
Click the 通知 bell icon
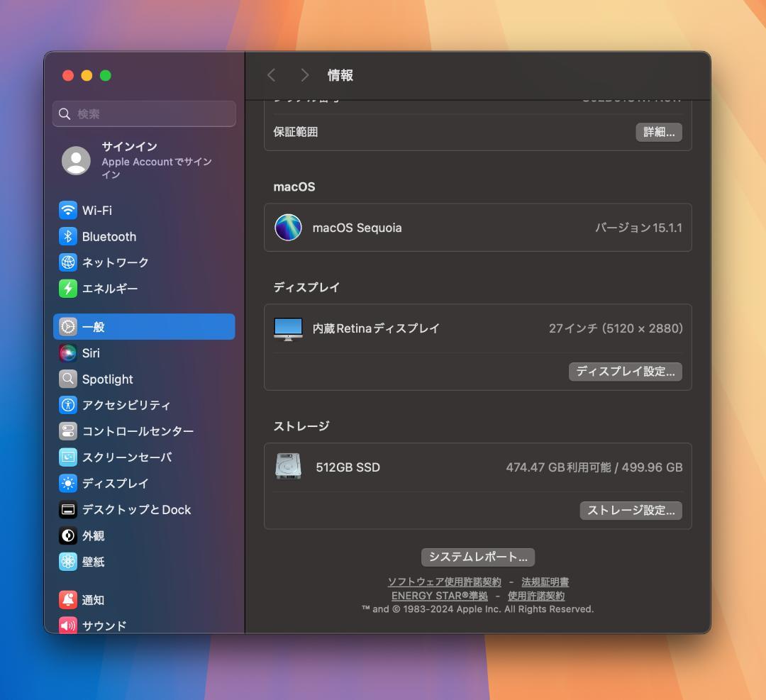(x=68, y=600)
